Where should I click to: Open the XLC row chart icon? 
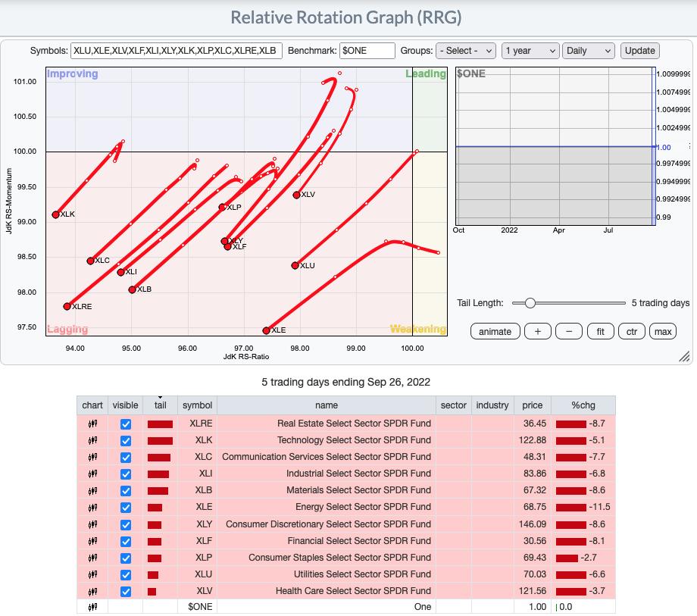tap(92, 458)
